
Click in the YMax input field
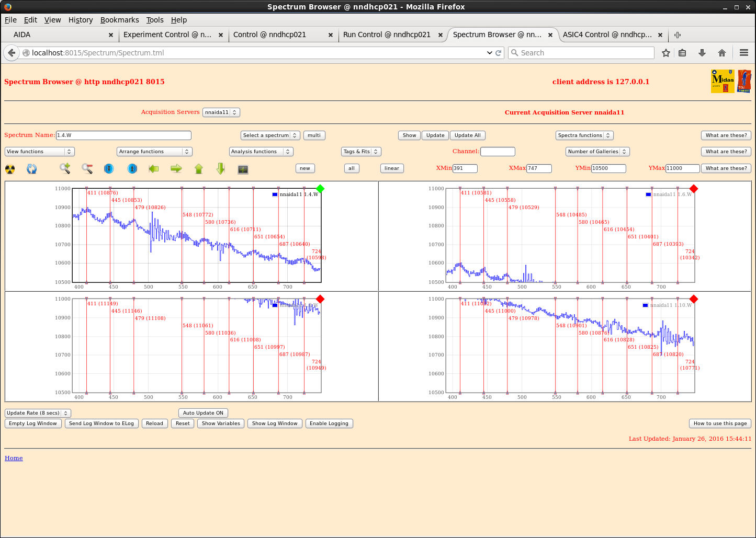tap(683, 168)
